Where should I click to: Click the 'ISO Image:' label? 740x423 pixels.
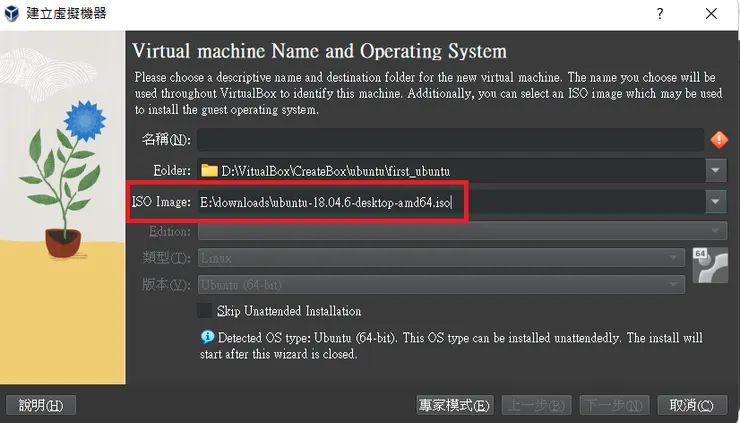click(161, 202)
